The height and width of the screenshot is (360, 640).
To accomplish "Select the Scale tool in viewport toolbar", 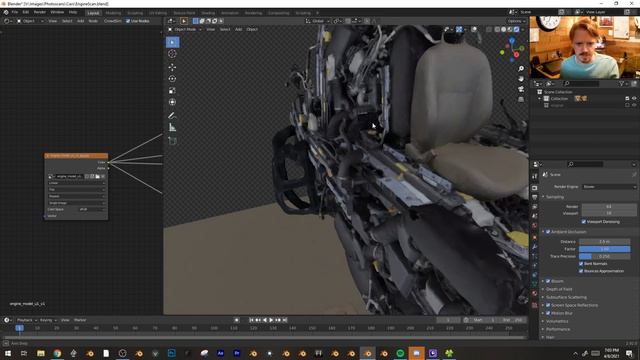I will tap(172, 91).
